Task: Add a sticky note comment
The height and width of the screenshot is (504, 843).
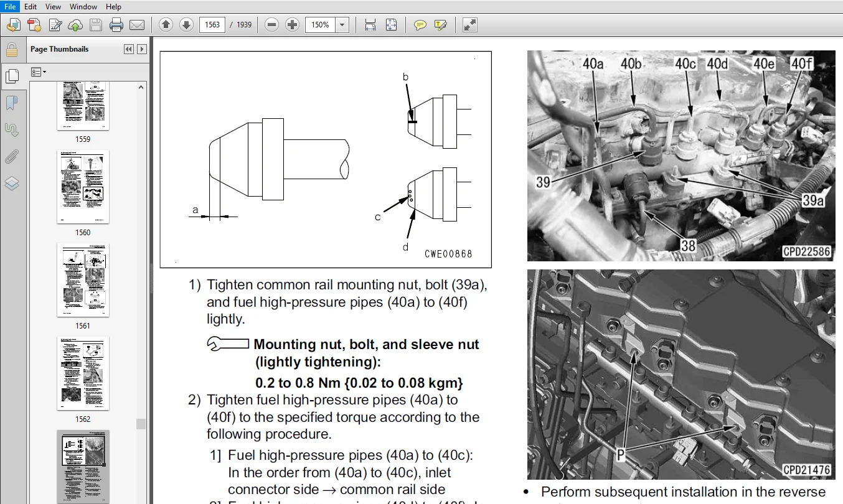Action: (x=420, y=25)
